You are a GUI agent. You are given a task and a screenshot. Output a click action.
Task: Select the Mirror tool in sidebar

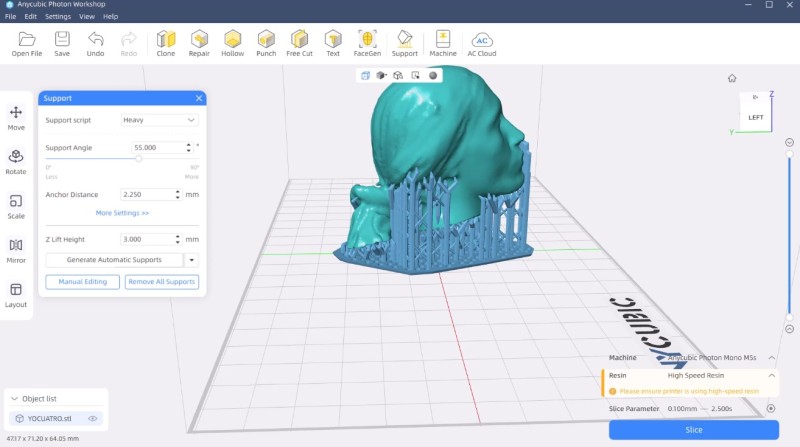click(x=16, y=251)
